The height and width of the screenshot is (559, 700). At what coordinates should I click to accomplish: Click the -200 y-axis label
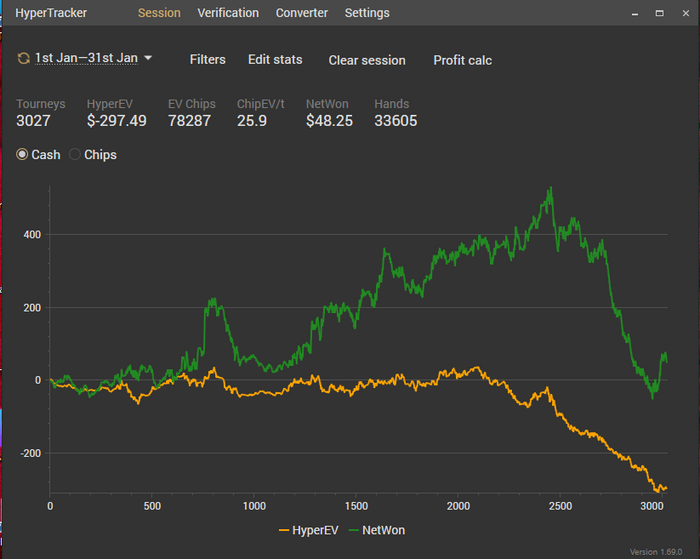click(31, 453)
